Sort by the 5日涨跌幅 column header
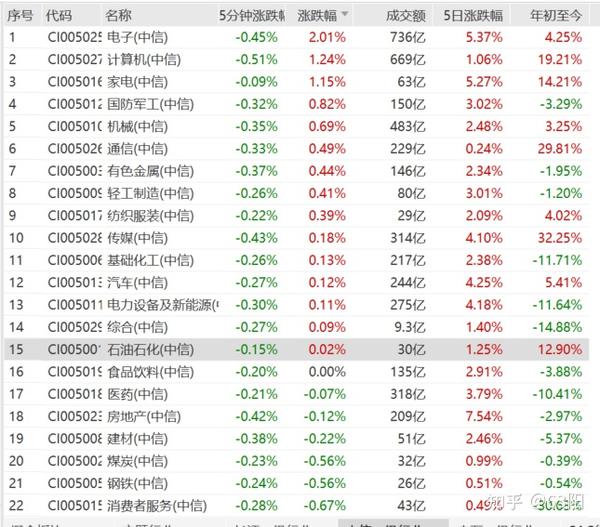Screen dimensions: 600x527 point(473,16)
